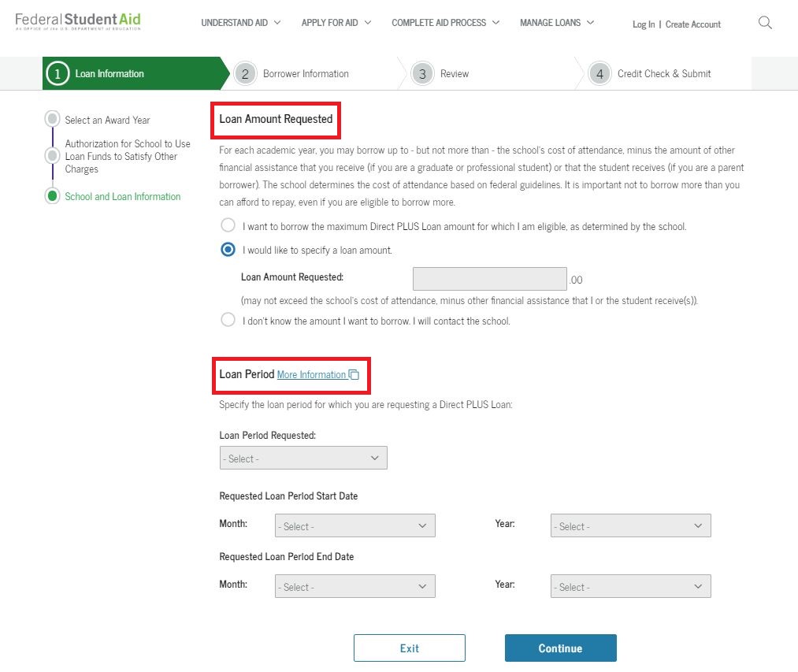
Task: Open the Manage Loans menu
Action: click(x=557, y=23)
